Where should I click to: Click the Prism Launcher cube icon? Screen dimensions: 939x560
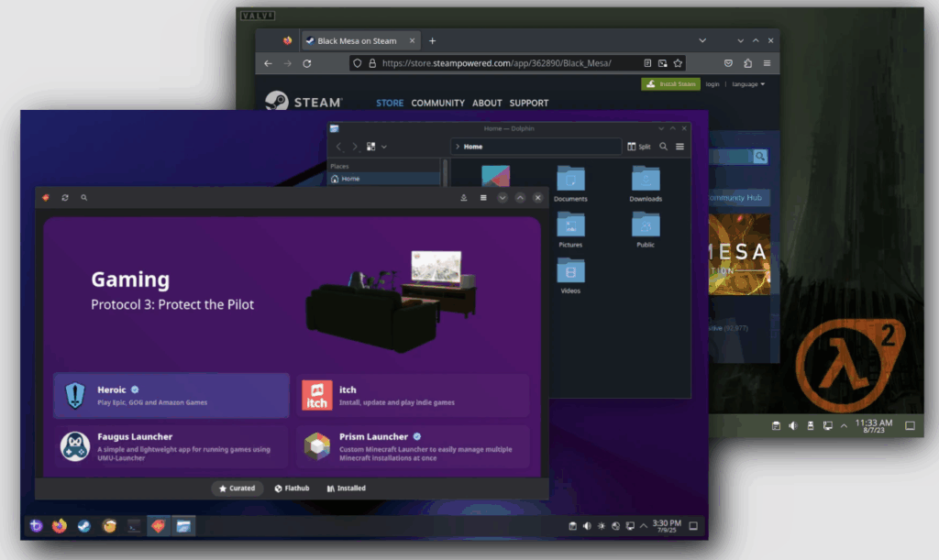click(x=316, y=446)
